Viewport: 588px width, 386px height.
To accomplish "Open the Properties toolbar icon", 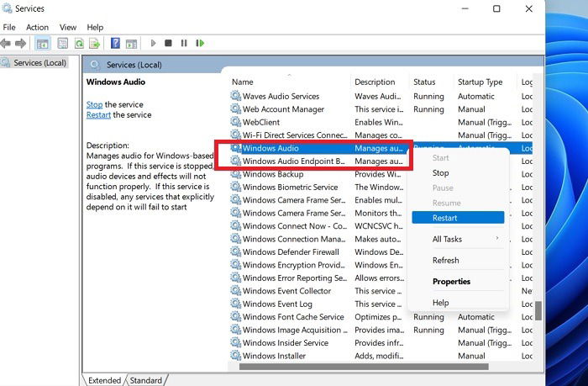I will (63, 44).
